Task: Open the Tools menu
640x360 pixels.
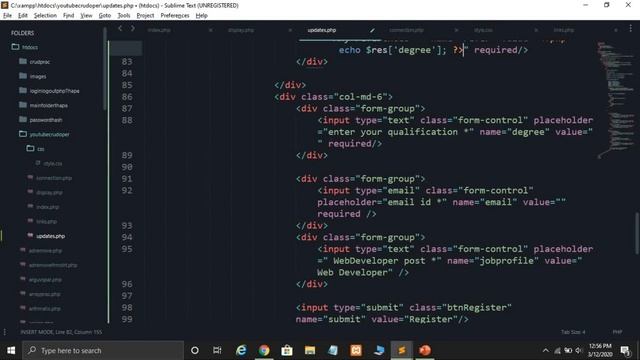Action: pyautogui.click(x=124, y=16)
